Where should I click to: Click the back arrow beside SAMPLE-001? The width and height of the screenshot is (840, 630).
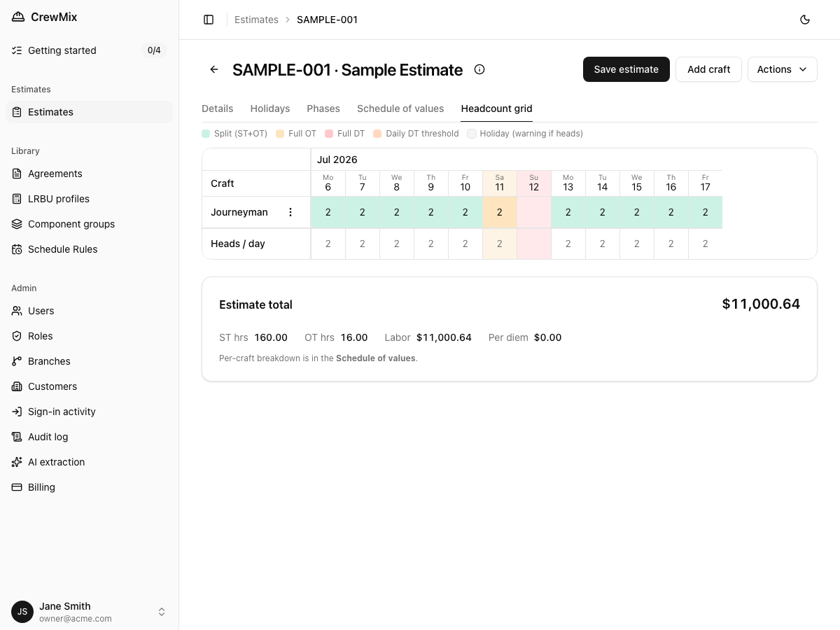point(214,69)
